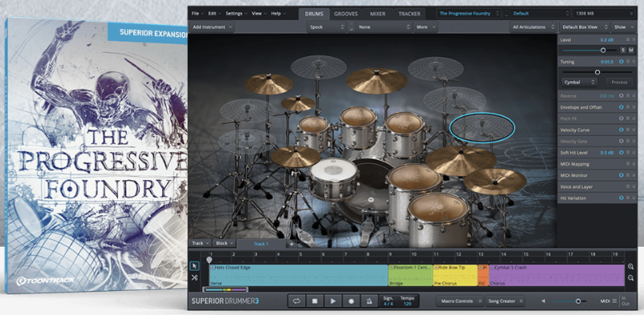Open the MIDI Monitor menu icon
This screenshot has width=644, height=315.
pyautogui.click(x=628, y=176)
